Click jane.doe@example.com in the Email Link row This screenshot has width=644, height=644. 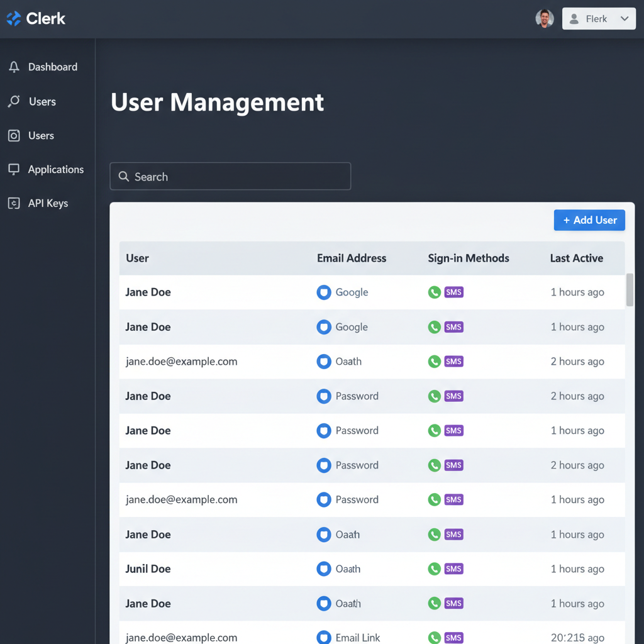[x=182, y=638]
